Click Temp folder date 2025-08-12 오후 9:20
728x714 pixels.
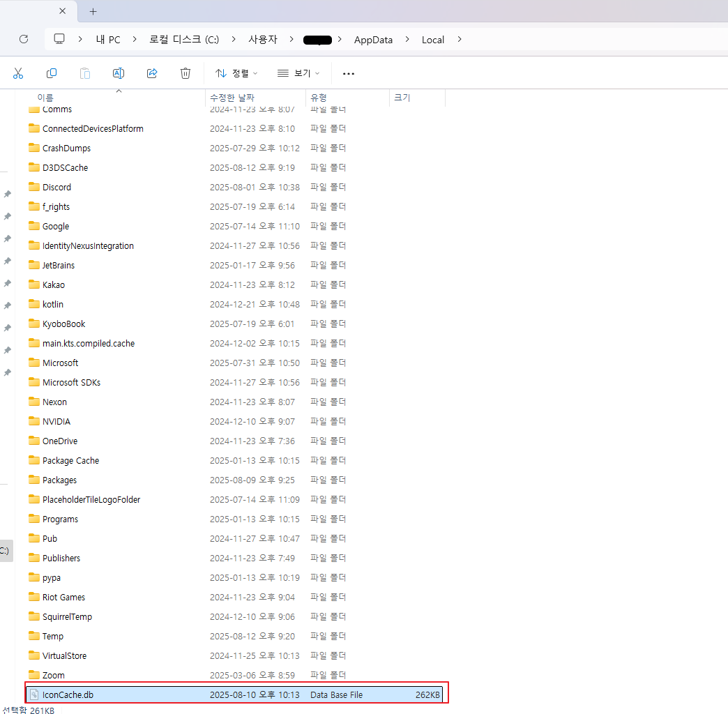252,636
